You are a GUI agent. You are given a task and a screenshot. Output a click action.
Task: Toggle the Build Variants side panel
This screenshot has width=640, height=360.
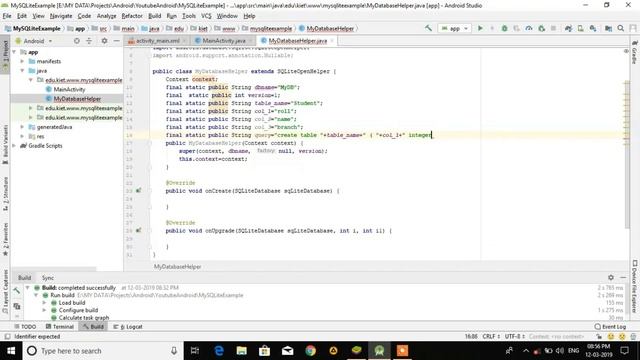(x=5, y=144)
